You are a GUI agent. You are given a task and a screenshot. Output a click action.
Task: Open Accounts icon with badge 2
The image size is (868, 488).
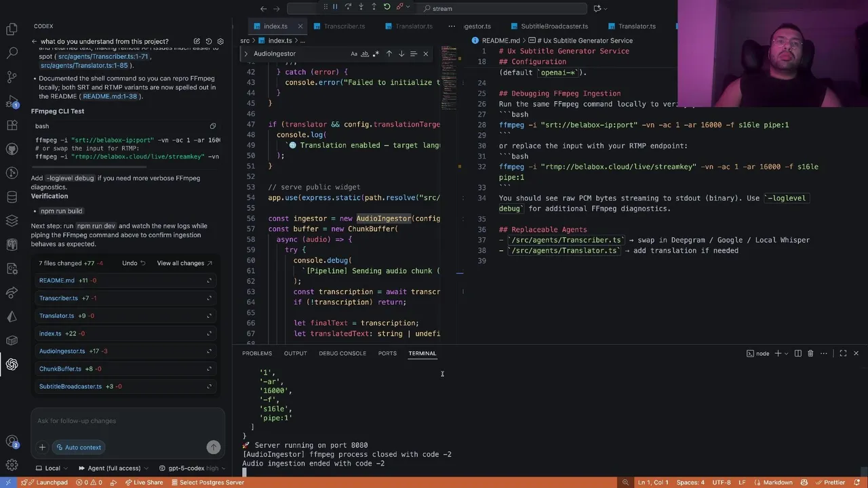click(12, 441)
